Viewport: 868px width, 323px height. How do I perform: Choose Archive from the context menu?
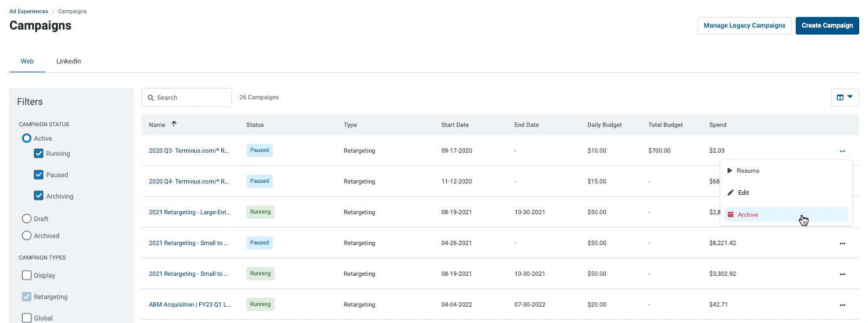[x=786, y=215]
